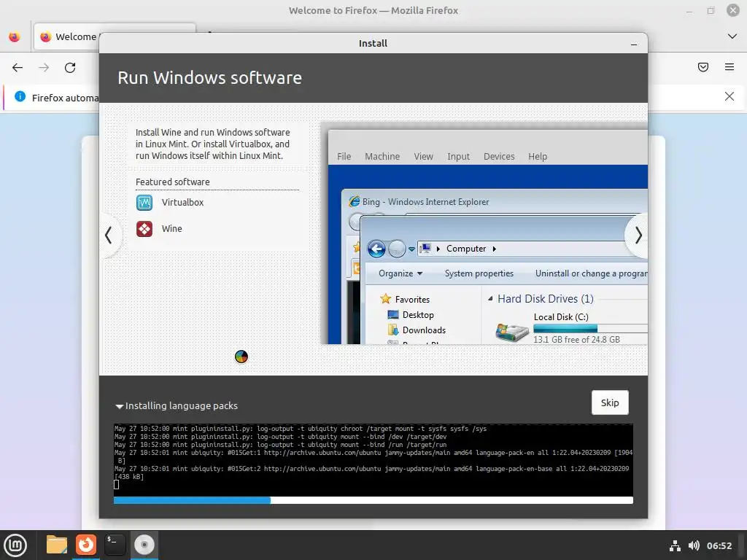Screen dimensions: 747x560
Task: Click the Firefox forward arrow
Action: pyautogui.click(x=44, y=68)
